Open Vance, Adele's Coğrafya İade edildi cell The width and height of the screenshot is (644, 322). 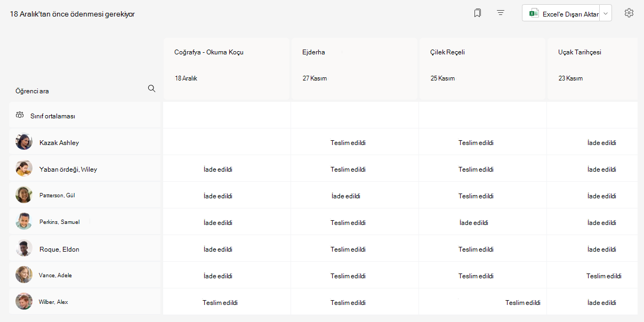(x=227, y=275)
